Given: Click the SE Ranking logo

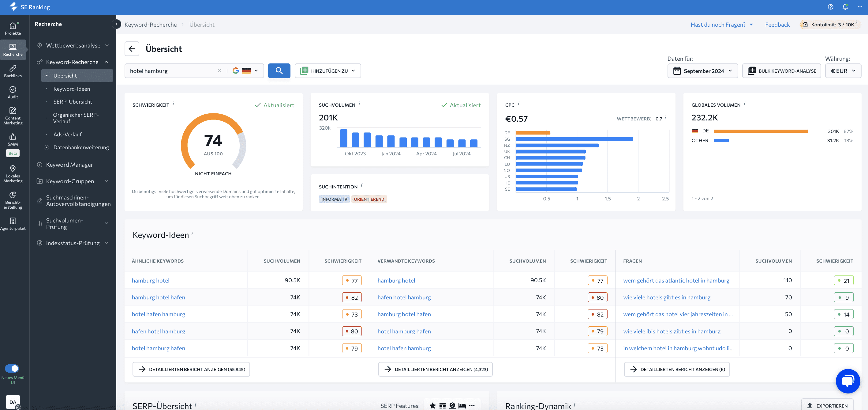Looking at the screenshot, I should [x=30, y=7].
